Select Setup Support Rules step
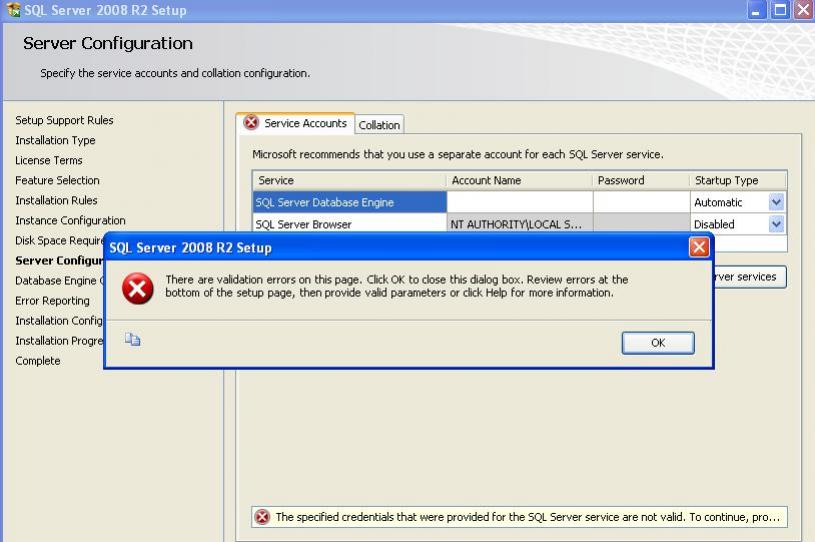The width and height of the screenshot is (815, 542). click(x=64, y=120)
